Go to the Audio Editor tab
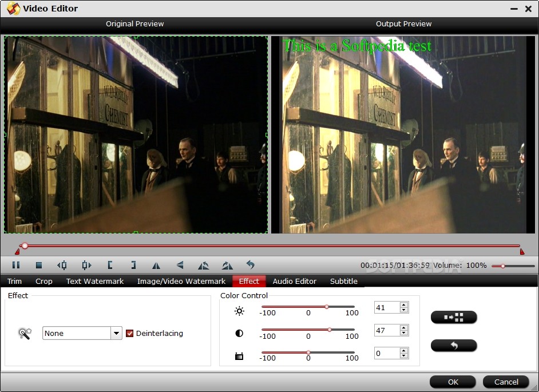This screenshot has height=392, width=539. tap(295, 282)
